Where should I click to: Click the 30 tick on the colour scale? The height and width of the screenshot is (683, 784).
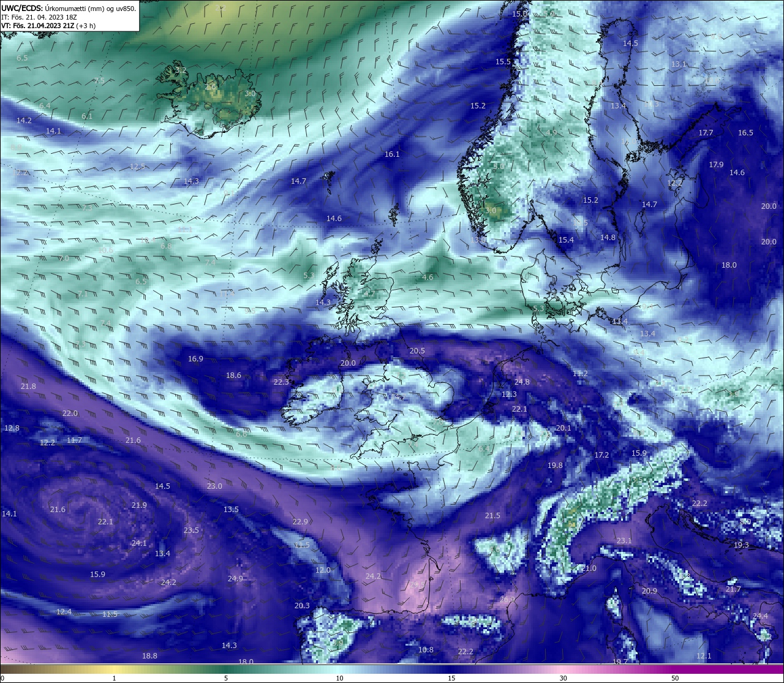tap(563, 678)
